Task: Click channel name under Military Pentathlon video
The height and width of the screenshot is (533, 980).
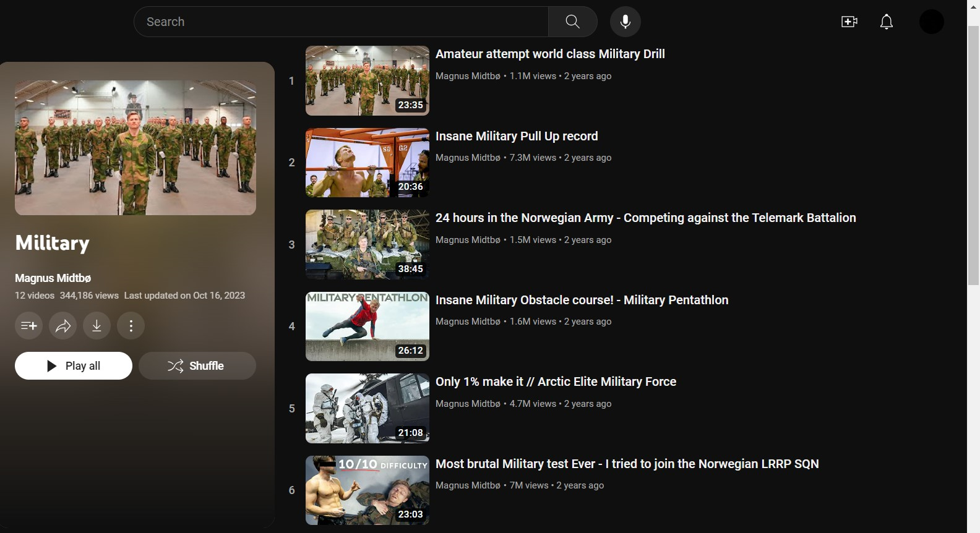Action: point(468,322)
